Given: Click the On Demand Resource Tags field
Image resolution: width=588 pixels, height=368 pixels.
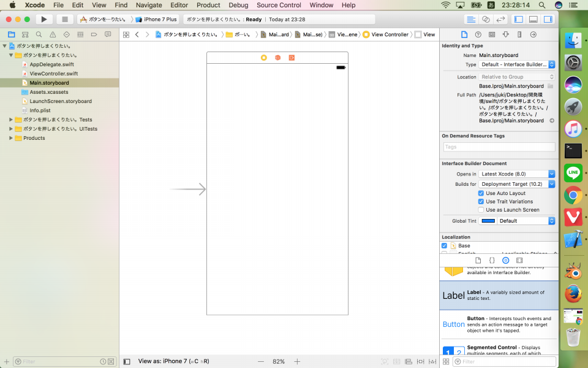Looking at the screenshot, I should (x=499, y=147).
